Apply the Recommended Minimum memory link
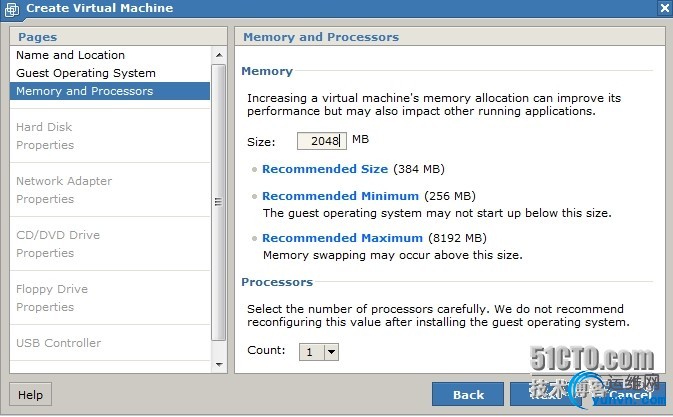The height and width of the screenshot is (417, 673). [340, 196]
